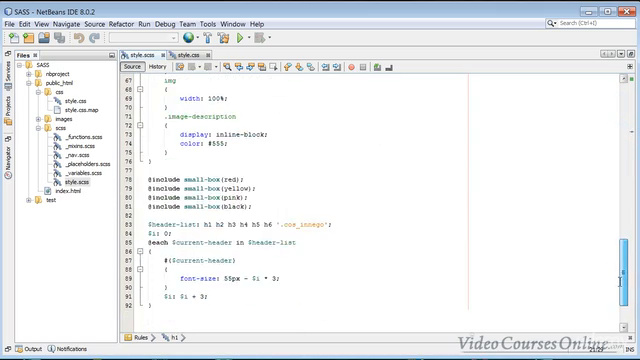Toggle the editor to Source view
This screenshot has height=360, width=640.
(132, 67)
